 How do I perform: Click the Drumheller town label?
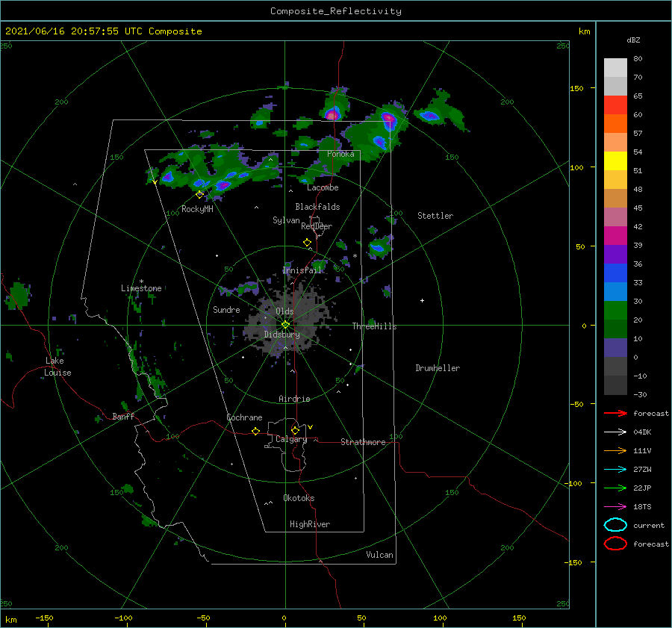[438, 368]
